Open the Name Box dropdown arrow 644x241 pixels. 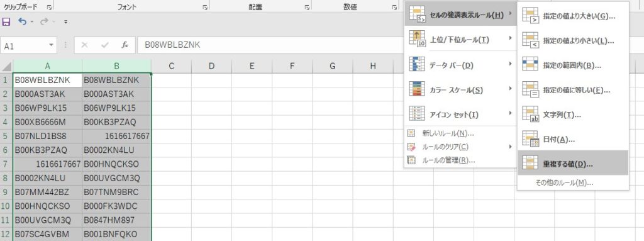point(52,45)
